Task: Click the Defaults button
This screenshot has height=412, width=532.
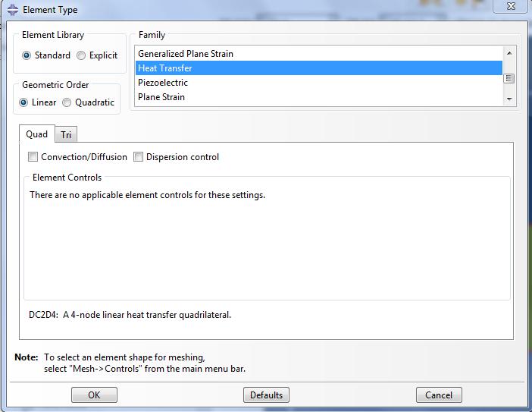Action: click(266, 395)
